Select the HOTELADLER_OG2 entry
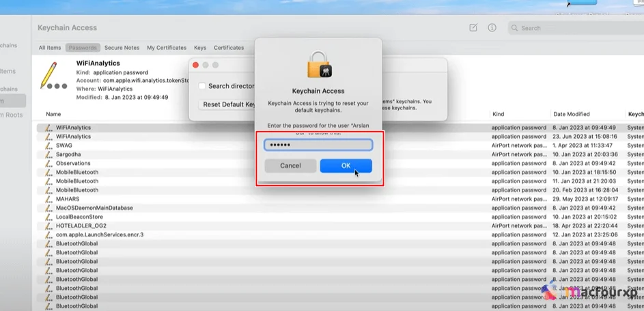This screenshot has width=644, height=311. [x=340, y=226]
